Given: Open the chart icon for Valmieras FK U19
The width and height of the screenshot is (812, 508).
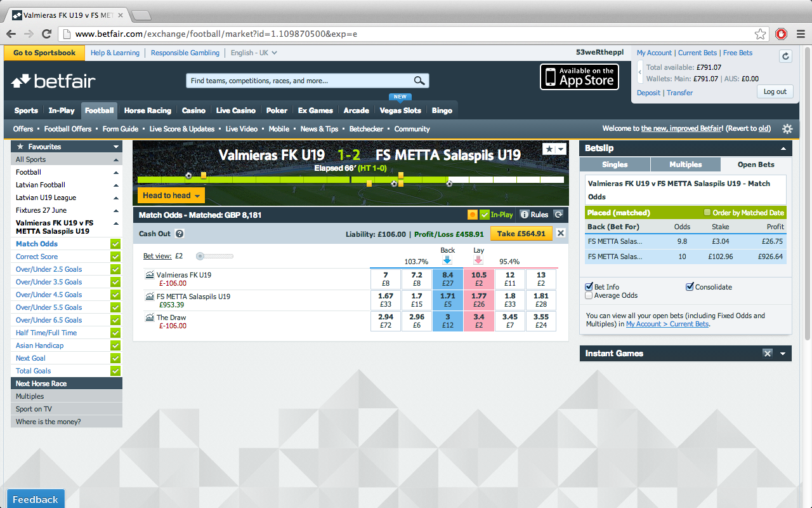Looking at the screenshot, I should (x=150, y=275).
